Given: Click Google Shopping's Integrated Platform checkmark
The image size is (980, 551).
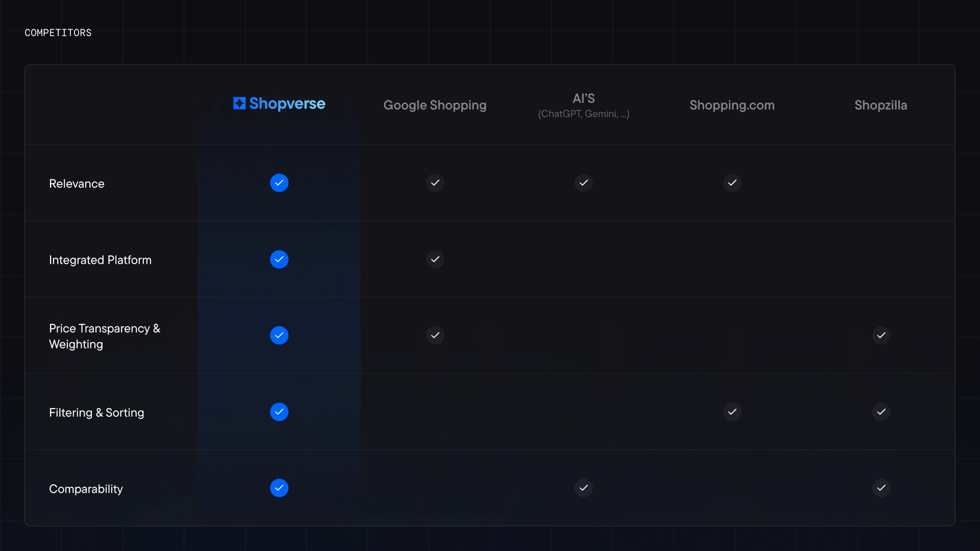Looking at the screenshot, I should point(435,259).
